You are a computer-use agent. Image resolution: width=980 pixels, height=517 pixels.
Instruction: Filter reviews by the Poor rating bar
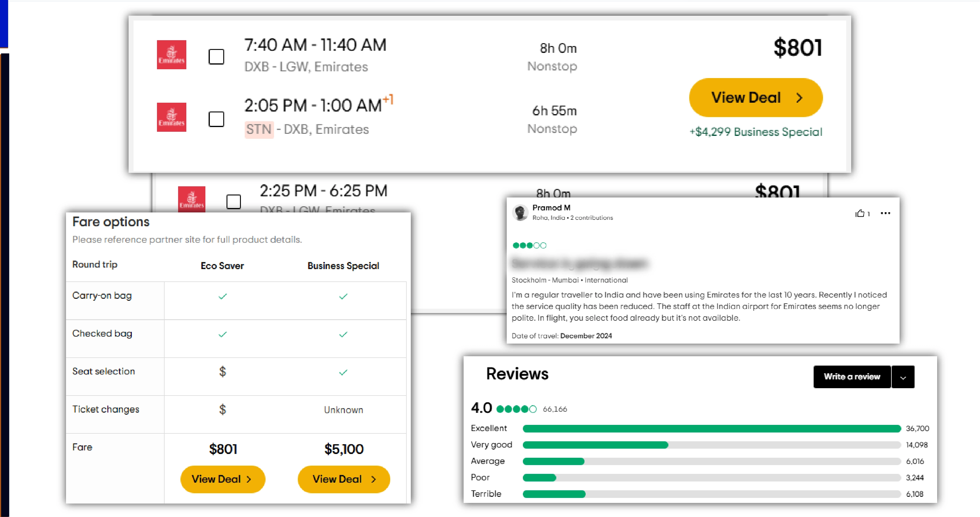click(712, 478)
